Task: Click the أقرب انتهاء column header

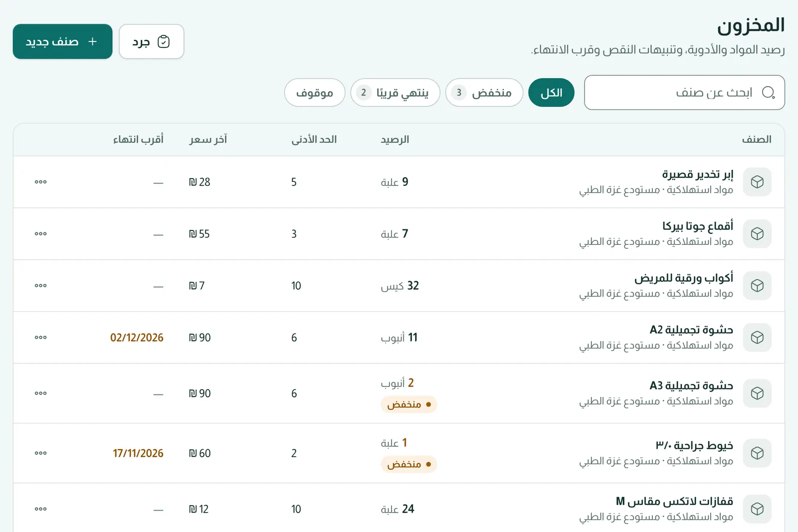Action: [138, 140]
